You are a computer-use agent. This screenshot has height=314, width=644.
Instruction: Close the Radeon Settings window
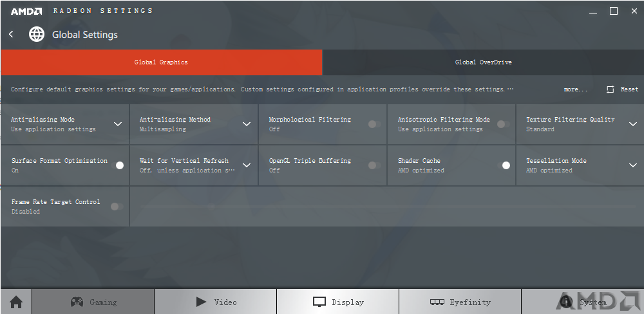click(634, 11)
